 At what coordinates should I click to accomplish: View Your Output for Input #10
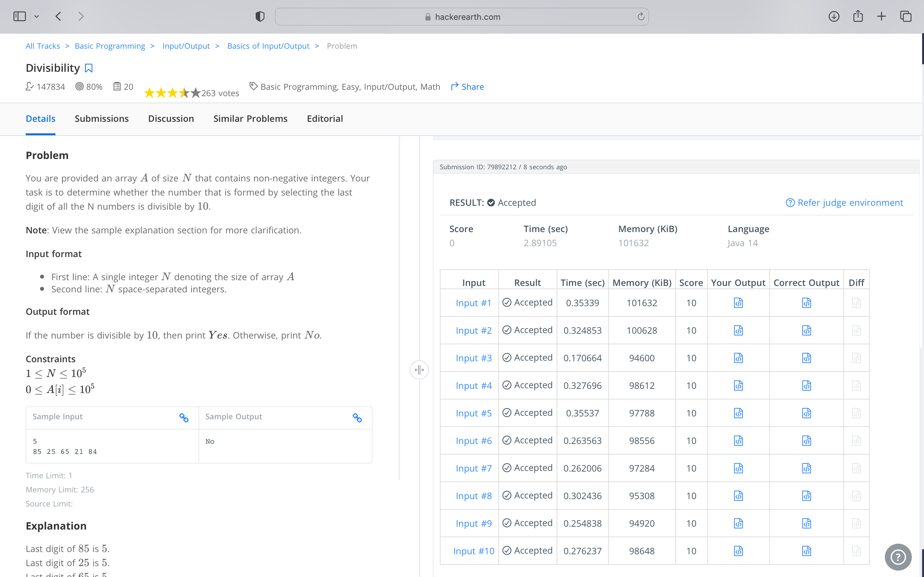click(x=738, y=551)
